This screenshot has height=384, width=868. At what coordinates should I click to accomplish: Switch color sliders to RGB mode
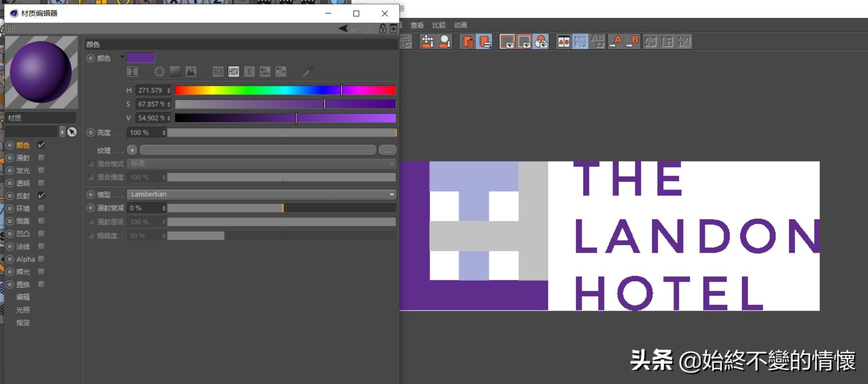(218, 72)
